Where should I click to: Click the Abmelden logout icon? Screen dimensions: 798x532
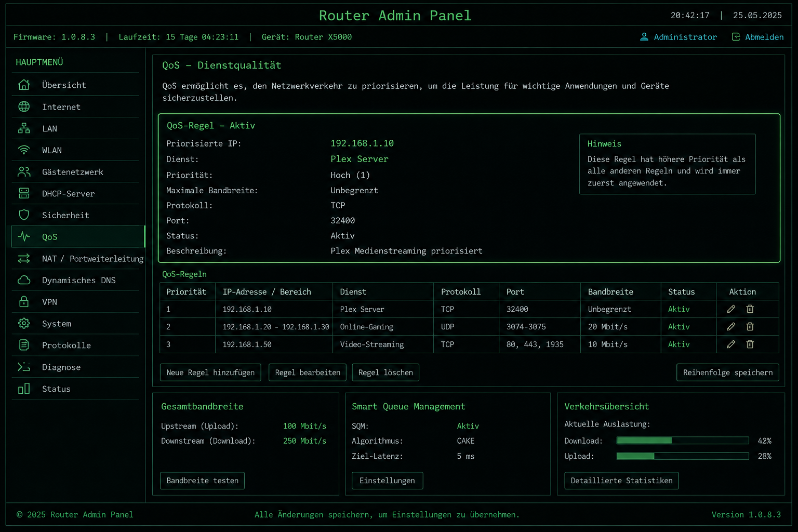click(x=736, y=37)
